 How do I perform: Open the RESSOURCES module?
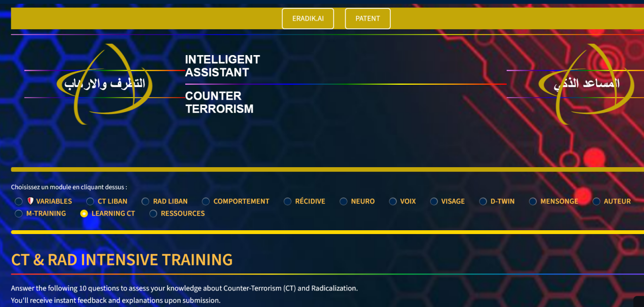(153, 214)
